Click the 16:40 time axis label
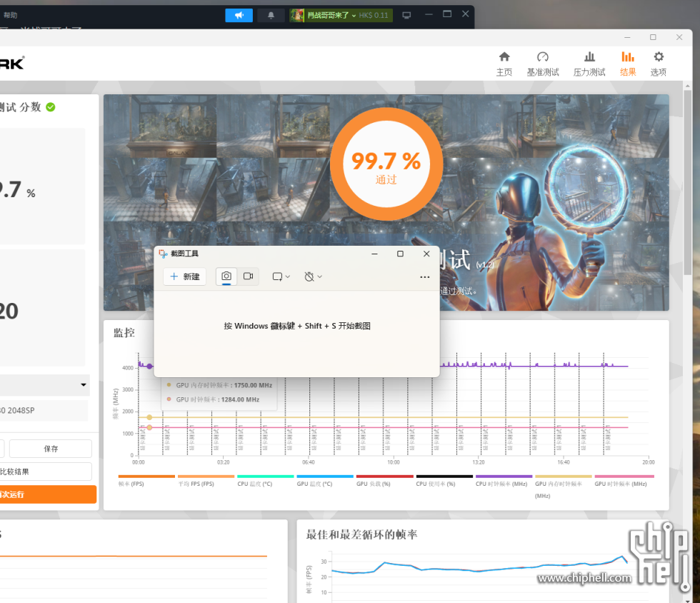This screenshot has width=700, height=603. (564, 462)
